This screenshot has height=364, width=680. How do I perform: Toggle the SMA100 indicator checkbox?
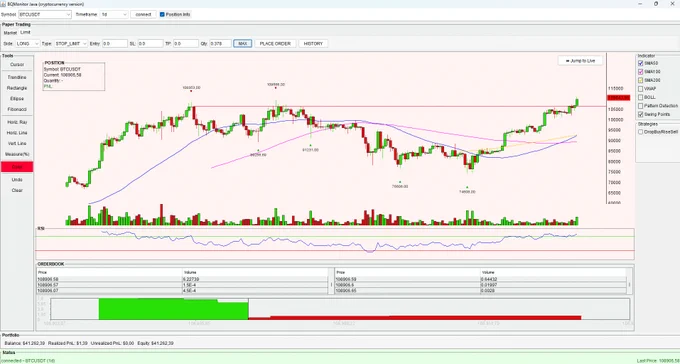[x=641, y=72]
